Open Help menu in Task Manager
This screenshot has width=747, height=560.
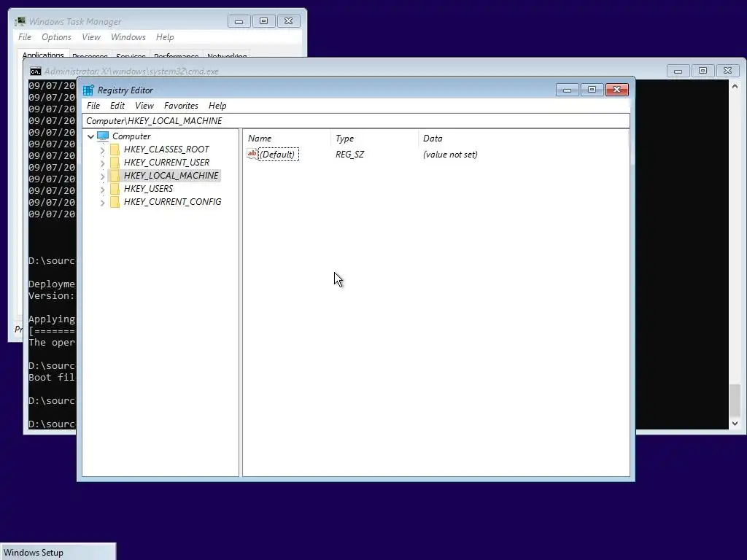click(x=165, y=37)
